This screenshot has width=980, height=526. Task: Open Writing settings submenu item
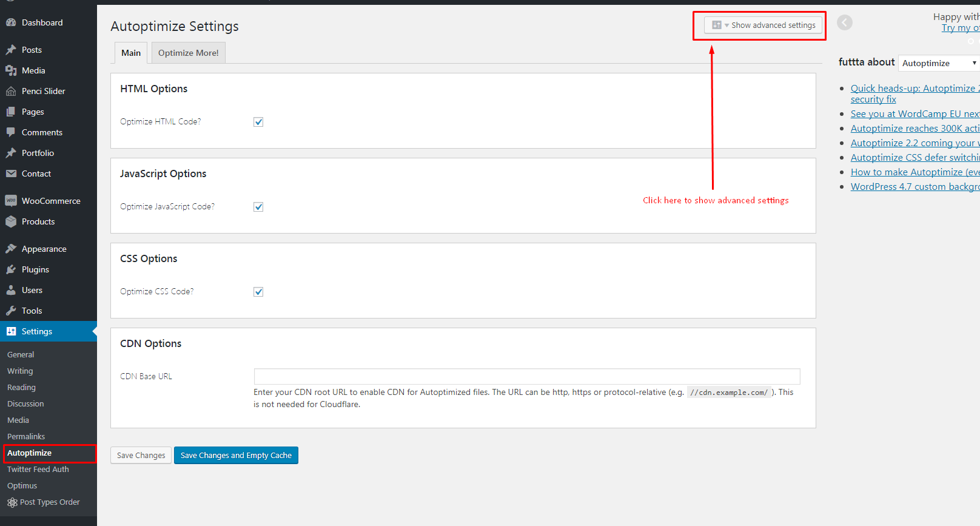(x=20, y=371)
